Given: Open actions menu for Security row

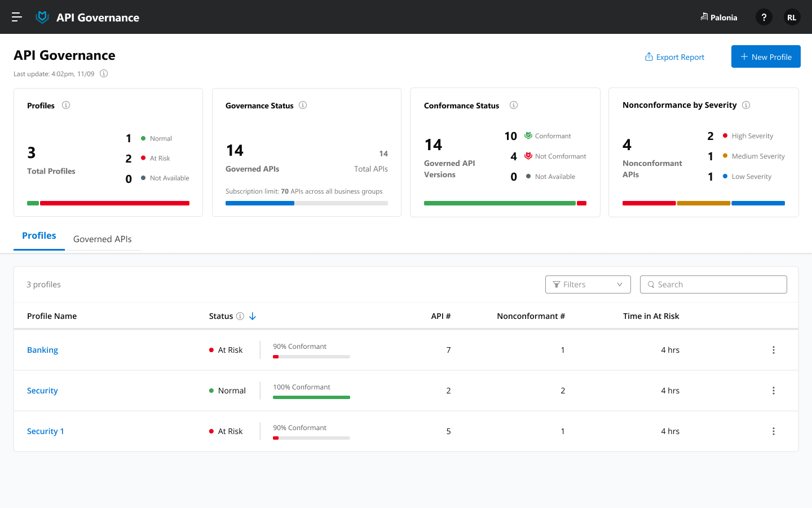Looking at the screenshot, I should 774,391.
